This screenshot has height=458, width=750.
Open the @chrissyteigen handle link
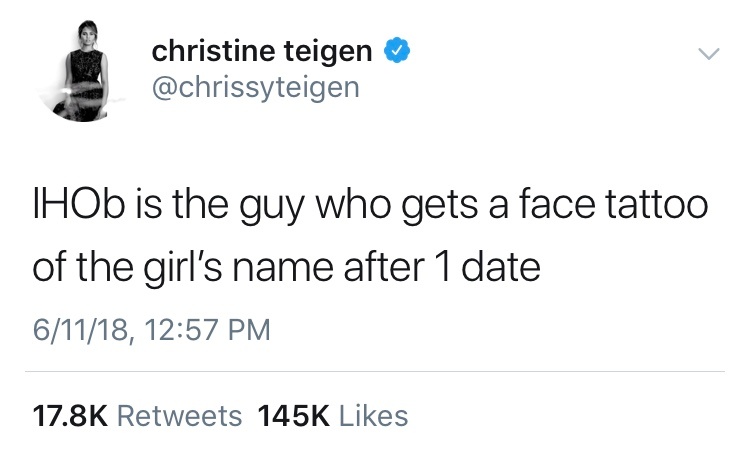tap(254, 89)
